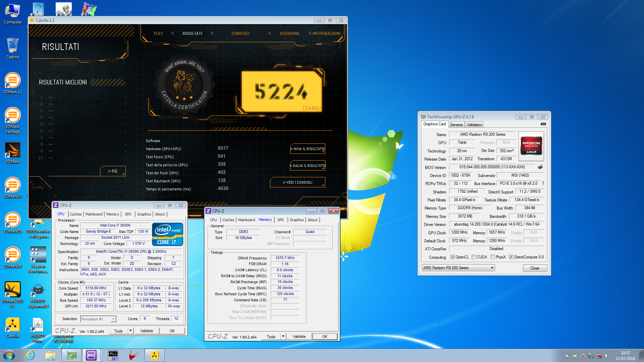
Task: Click INVIA IL RISULTATO button
Action: 308,149
